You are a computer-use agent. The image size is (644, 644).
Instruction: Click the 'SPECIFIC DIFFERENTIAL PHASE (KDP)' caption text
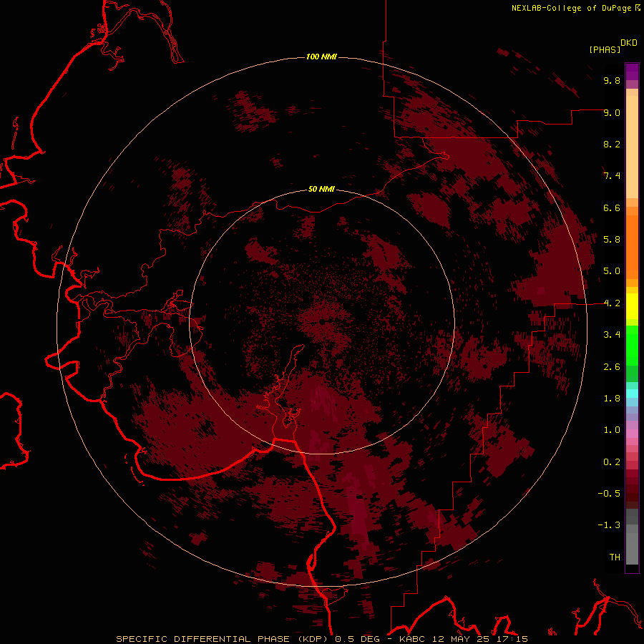pyautogui.click(x=223, y=639)
